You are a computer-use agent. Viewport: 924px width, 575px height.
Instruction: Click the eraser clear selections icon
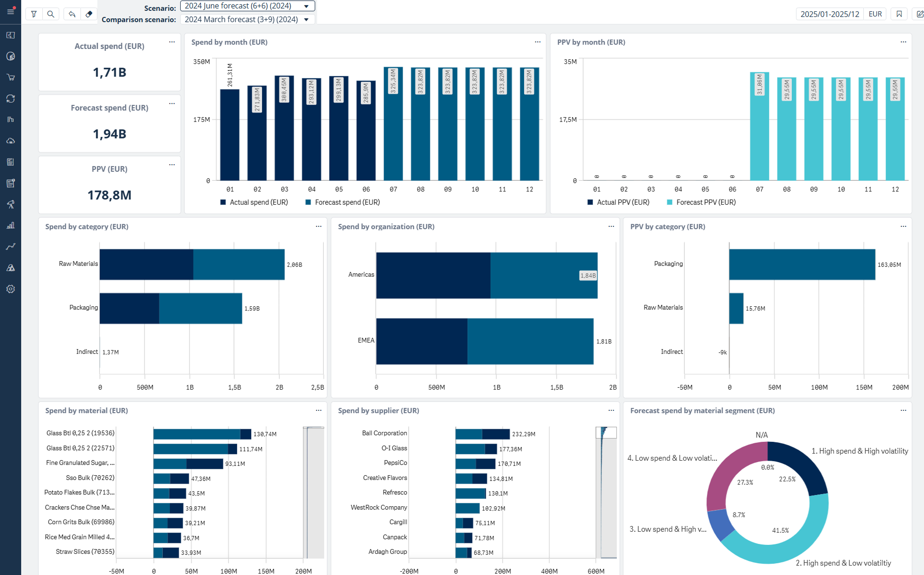(x=89, y=14)
